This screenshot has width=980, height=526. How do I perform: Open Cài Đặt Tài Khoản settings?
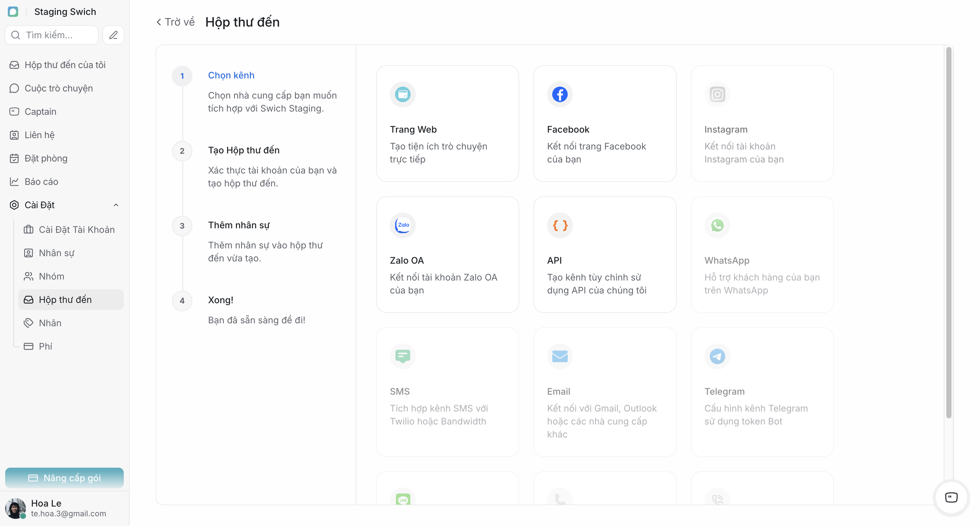tap(71, 230)
